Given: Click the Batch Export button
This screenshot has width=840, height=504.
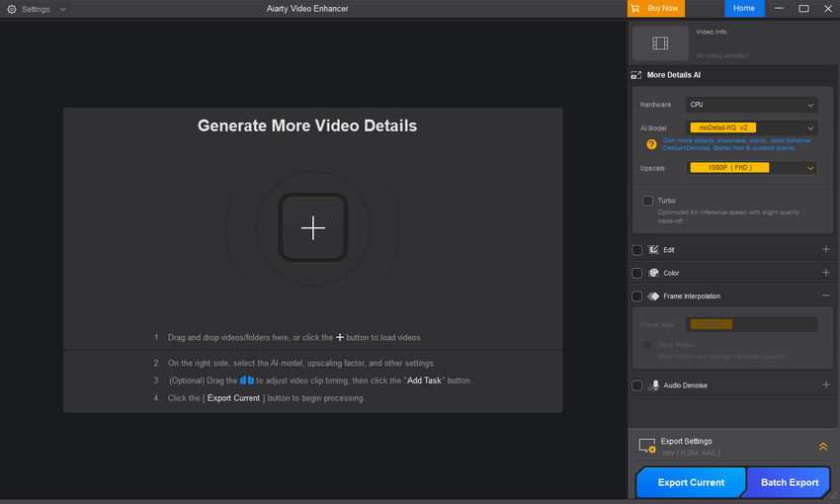Looking at the screenshot, I should [789, 482].
